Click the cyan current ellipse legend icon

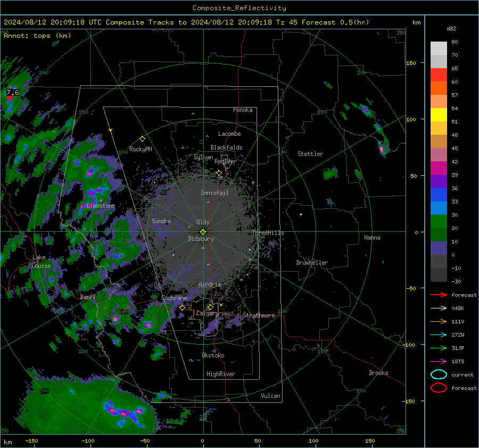439,374
